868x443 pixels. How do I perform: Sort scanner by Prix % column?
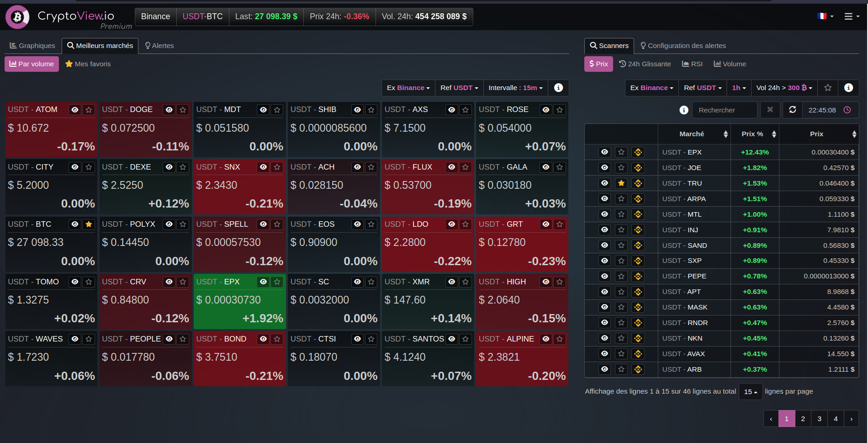755,134
